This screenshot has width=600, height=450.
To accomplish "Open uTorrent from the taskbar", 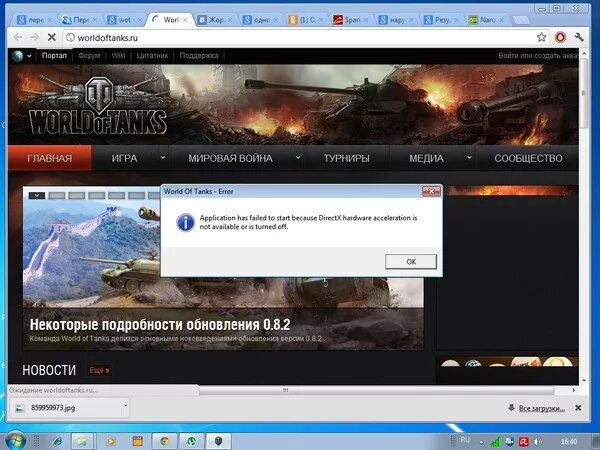I will click(x=191, y=441).
